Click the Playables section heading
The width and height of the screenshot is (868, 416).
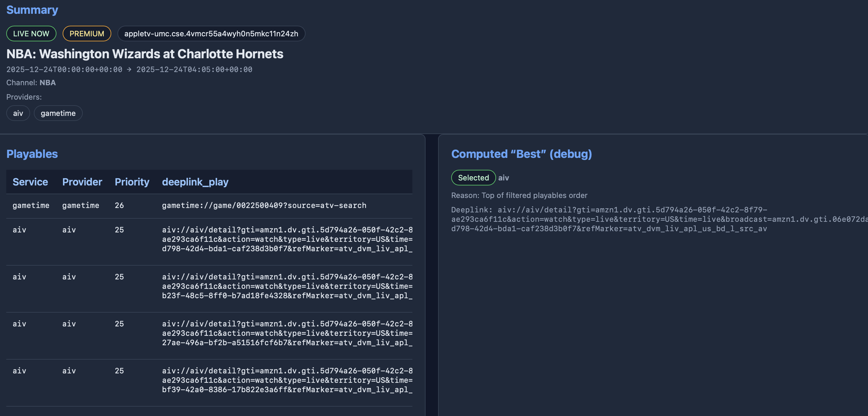[32, 154]
